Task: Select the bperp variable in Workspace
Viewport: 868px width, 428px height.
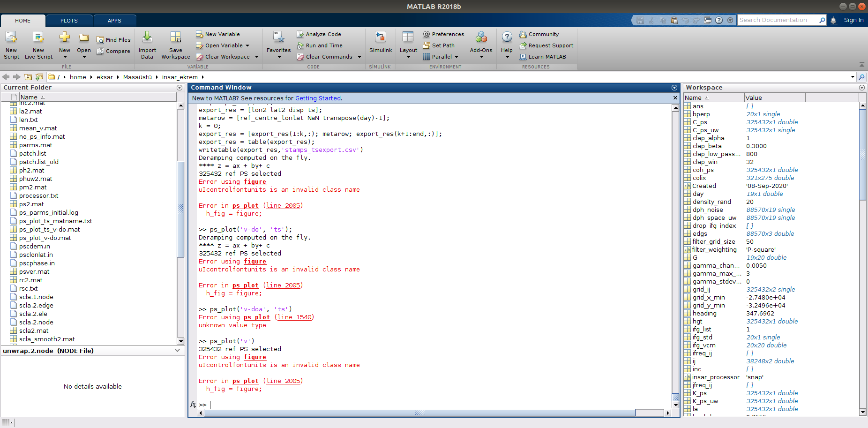Action: pyautogui.click(x=701, y=114)
